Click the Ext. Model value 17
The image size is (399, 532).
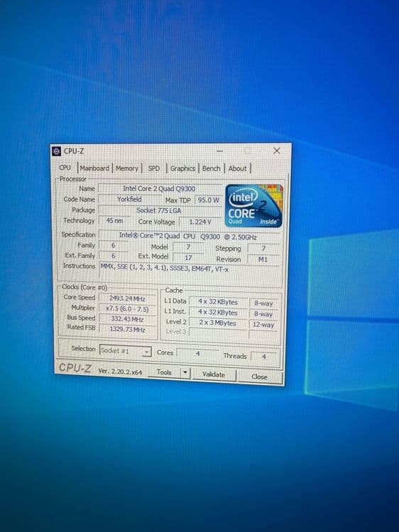click(188, 258)
